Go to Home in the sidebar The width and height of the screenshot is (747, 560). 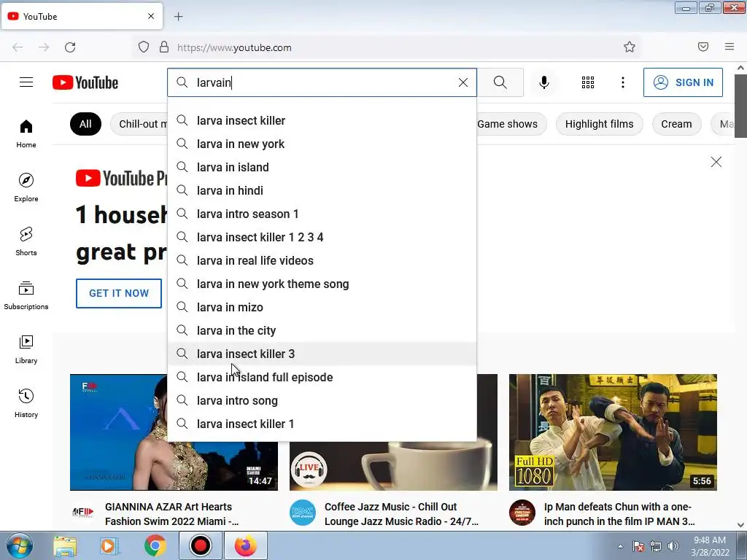pyautogui.click(x=26, y=134)
